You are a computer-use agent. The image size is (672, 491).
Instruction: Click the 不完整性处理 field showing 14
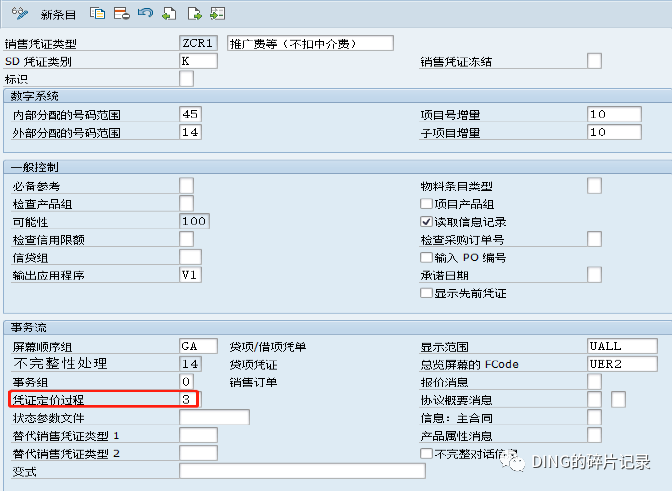[x=190, y=364]
